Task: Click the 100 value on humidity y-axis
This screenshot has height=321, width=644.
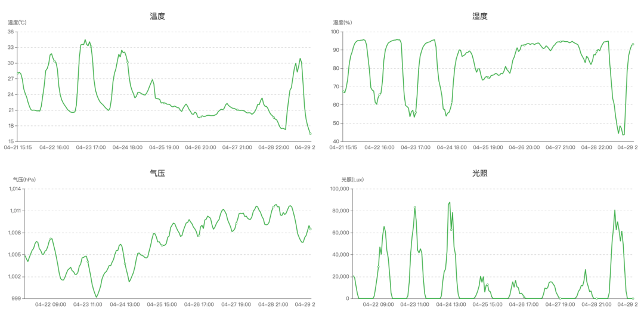Action: (x=335, y=32)
